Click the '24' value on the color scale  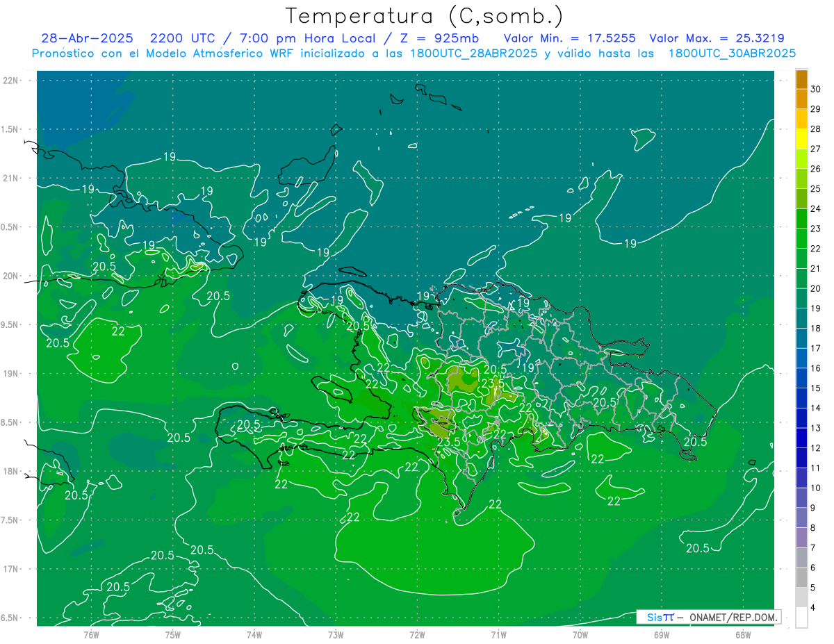pos(817,208)
